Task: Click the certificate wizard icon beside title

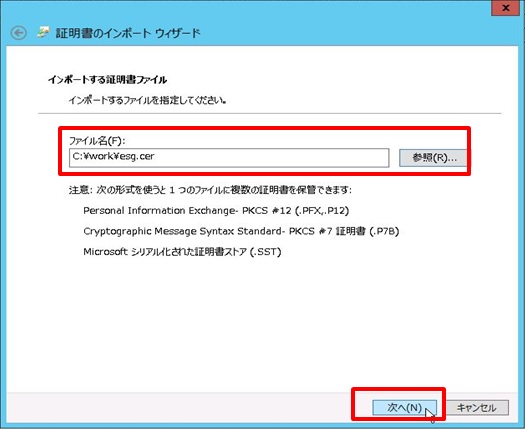Action: pyautogui.click(x=43, y=32)
